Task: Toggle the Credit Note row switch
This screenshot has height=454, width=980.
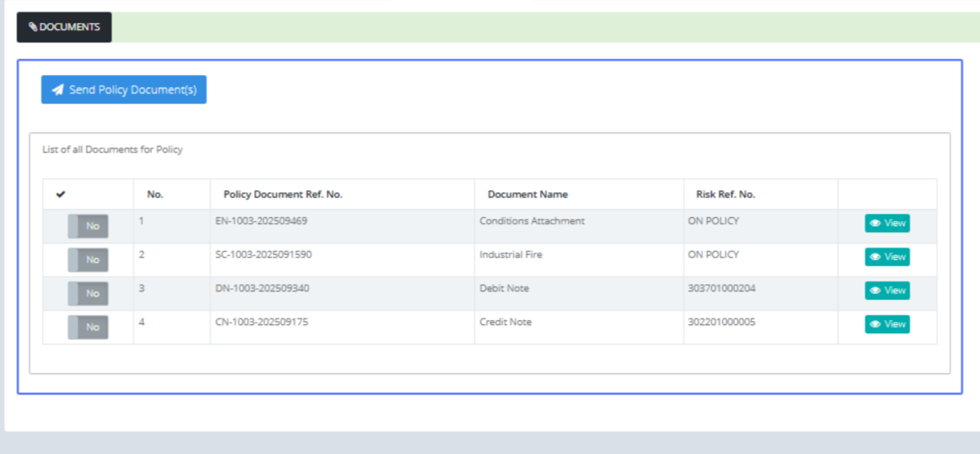Action: click(88, 327)
